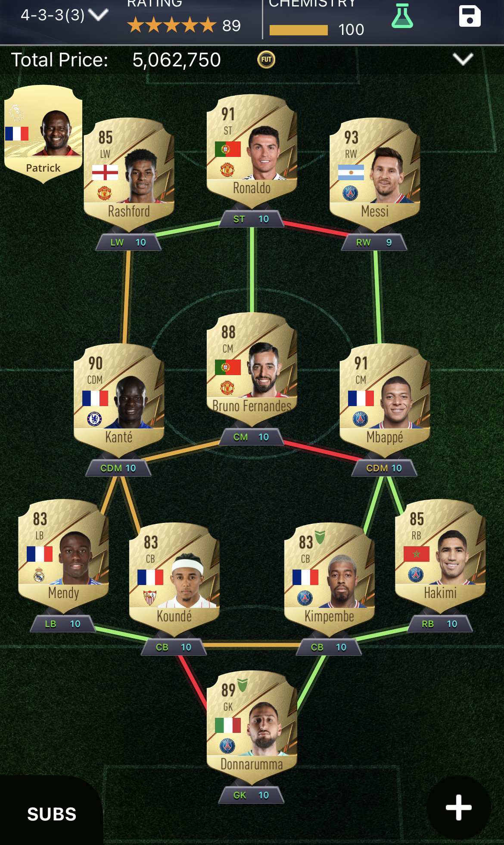This screenshot has width=504, height=845.
Task: Click the gold chemistry progress bar
Action: coord(299,30)
